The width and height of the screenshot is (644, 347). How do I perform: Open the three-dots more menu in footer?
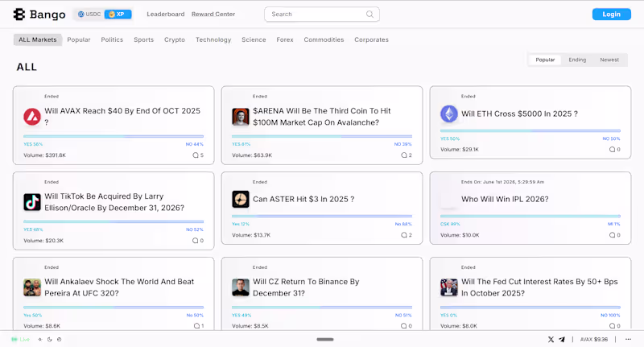(x=628, y=340)
